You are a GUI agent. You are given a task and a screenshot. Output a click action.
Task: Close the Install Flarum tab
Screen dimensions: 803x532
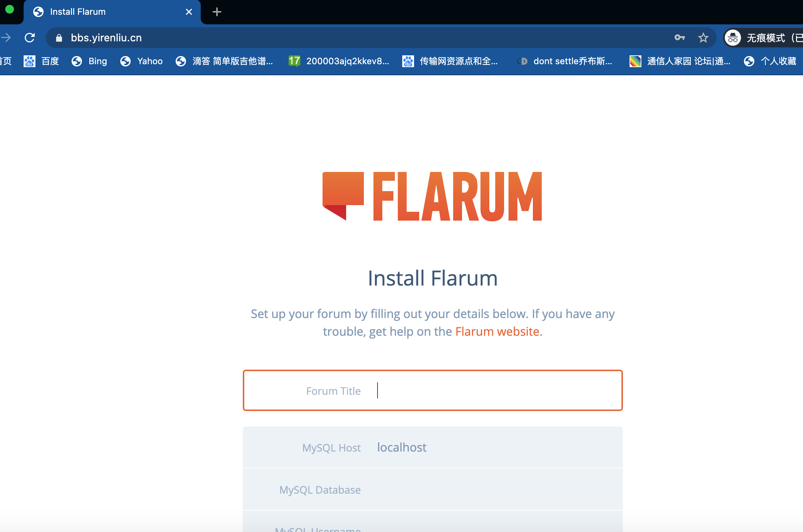click(189, 12)
